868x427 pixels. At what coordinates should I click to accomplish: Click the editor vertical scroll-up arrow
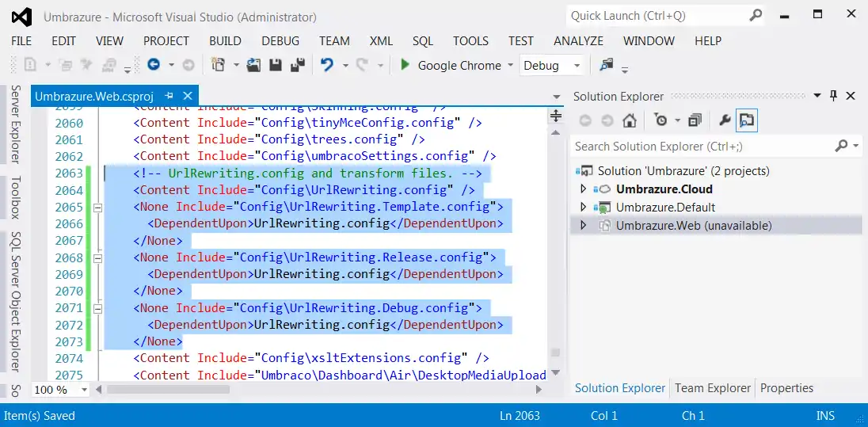(x=556, y=132)
